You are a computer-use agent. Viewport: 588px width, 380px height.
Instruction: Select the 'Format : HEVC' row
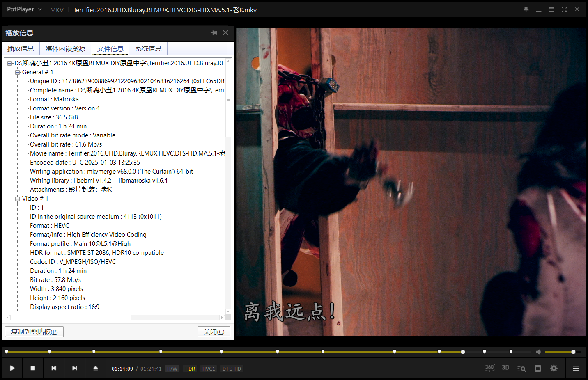pos(49,226)
